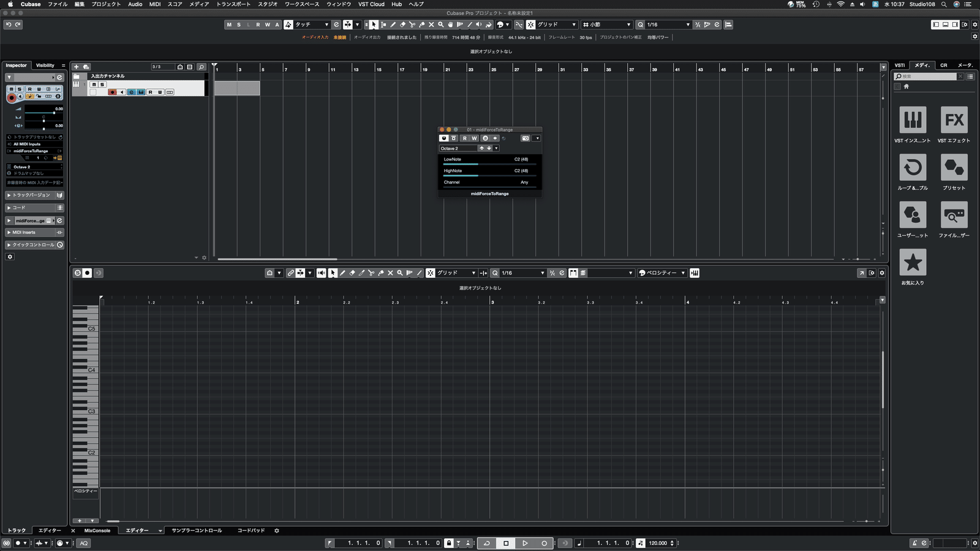Select the Comp hand tool
The image size is (980, 551).
[450, 24]
